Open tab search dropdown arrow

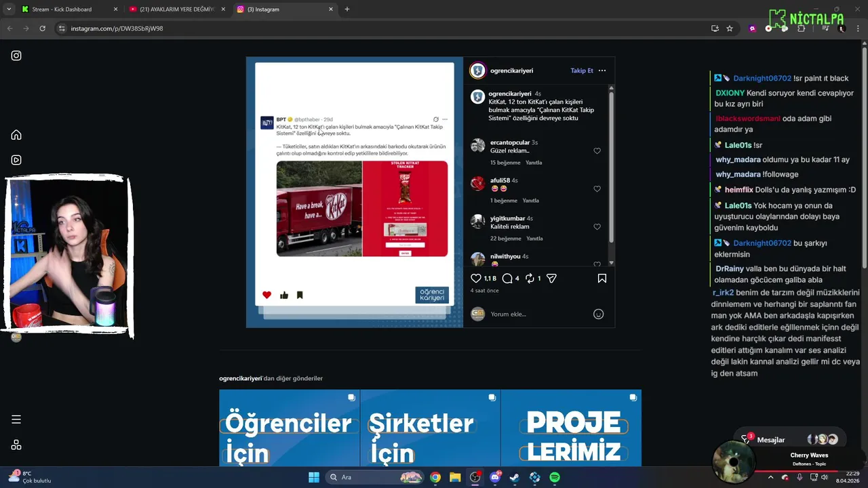9,9
